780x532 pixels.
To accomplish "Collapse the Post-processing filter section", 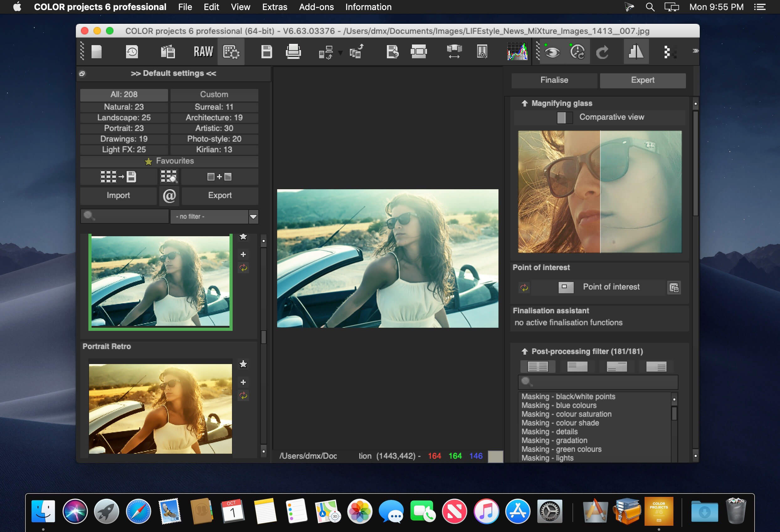I will pos(524,352).
